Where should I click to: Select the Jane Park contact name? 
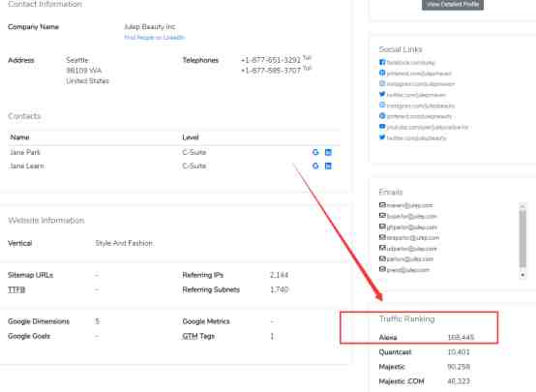pos(25,152)
